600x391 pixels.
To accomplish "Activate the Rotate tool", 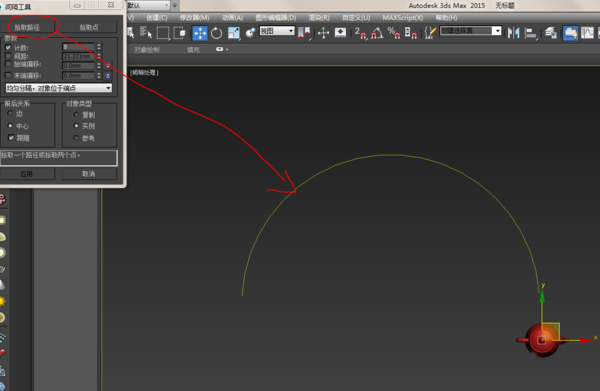I will 217,33.
